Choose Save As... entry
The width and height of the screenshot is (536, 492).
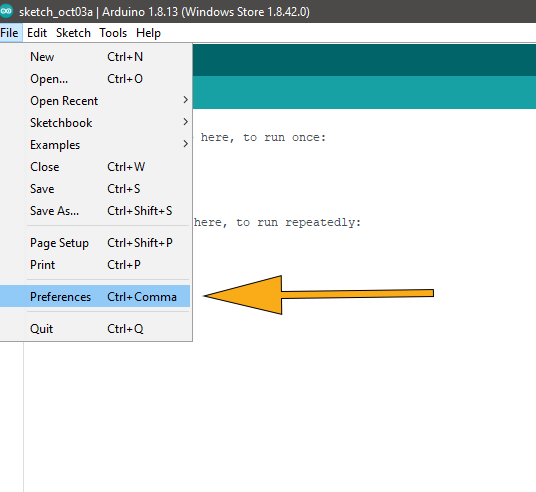pyautogui.click(x=95, y=211)
